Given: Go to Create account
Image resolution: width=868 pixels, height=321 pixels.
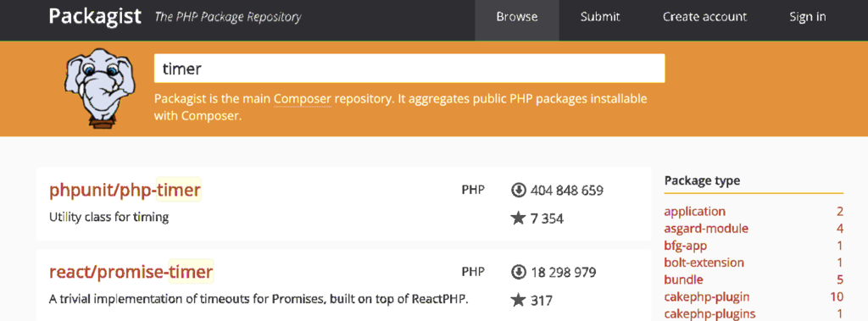Looking at the screenshot, I should coord(704,17).
